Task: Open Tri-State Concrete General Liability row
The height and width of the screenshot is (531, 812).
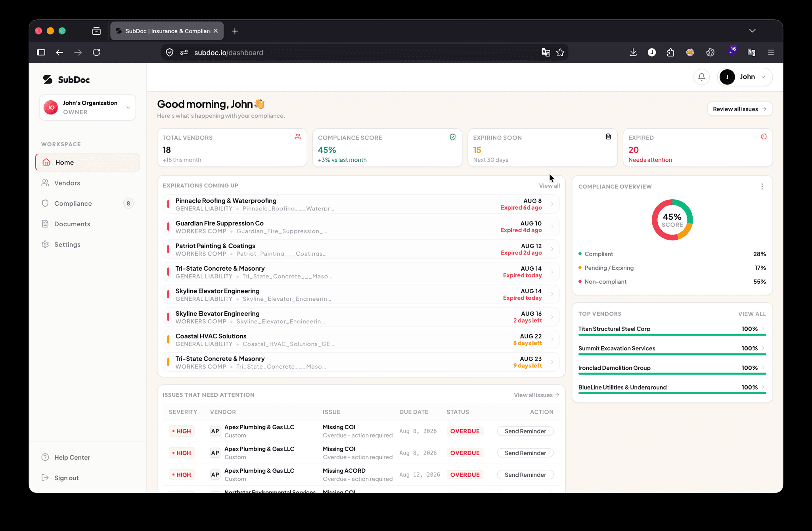Action: [361, 272]
